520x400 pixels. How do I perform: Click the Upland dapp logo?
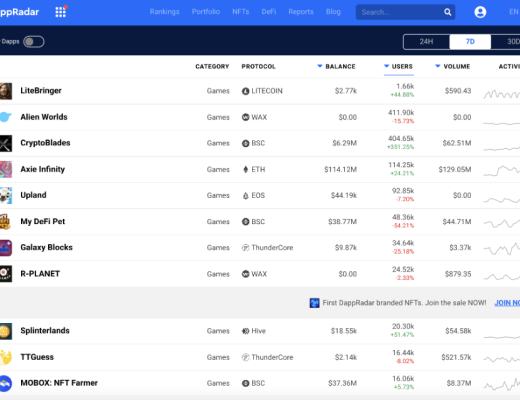coord(6,195)
